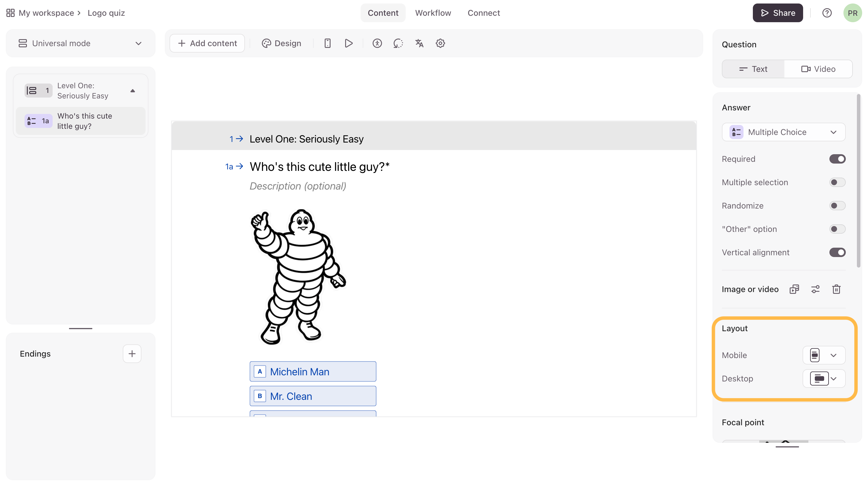Image resolution: width=868 pixels, height=486 pixels.
Task: Click the Mobile layout phone icon
Action: 815,355
